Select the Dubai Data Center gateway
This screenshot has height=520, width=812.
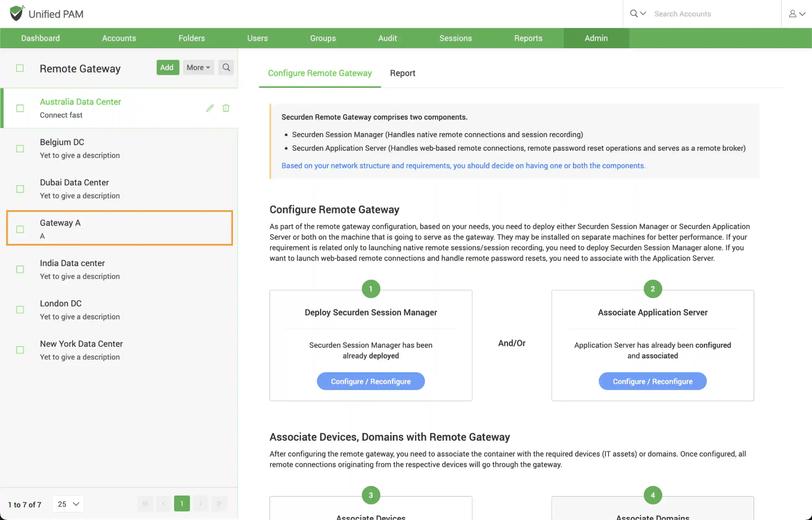coord(120,189)
